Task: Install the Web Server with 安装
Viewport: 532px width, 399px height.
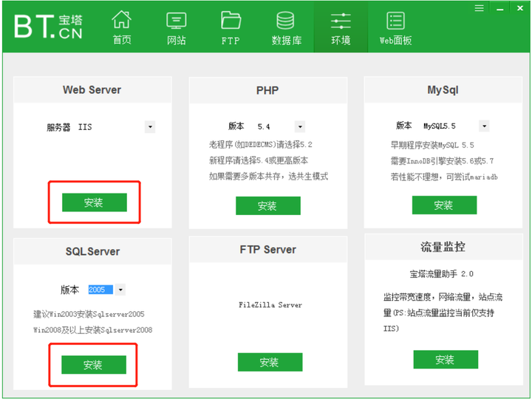Action: click(94, 202)
